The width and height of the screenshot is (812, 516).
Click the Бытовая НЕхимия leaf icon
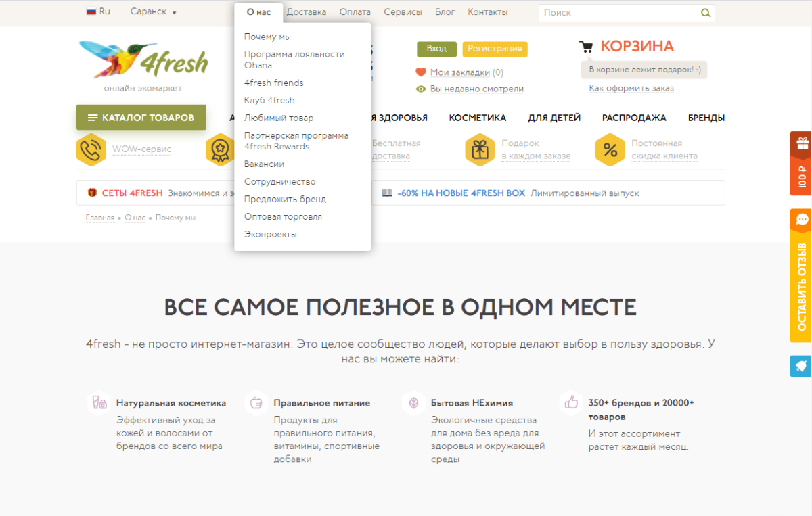click(x=413, y=403)
